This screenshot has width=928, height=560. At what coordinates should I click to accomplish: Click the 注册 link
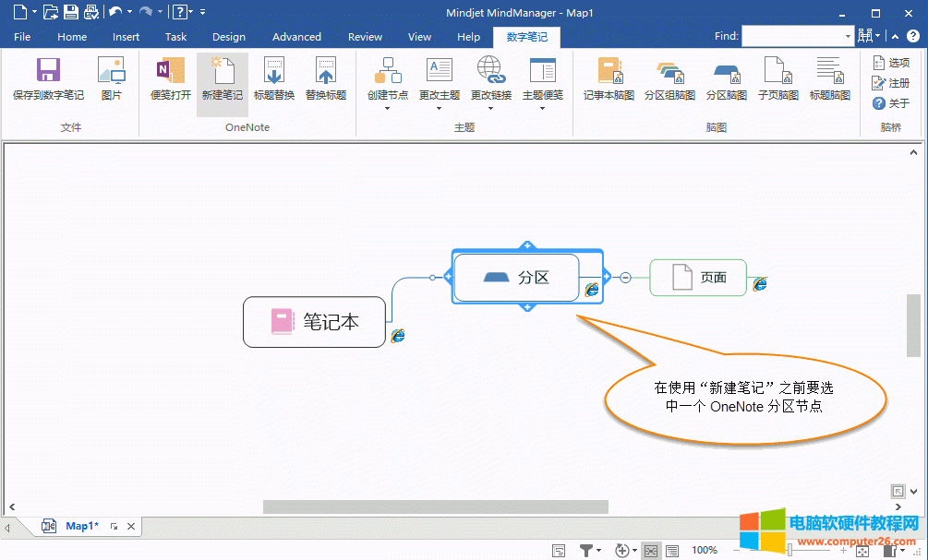(x=894, y=83)
